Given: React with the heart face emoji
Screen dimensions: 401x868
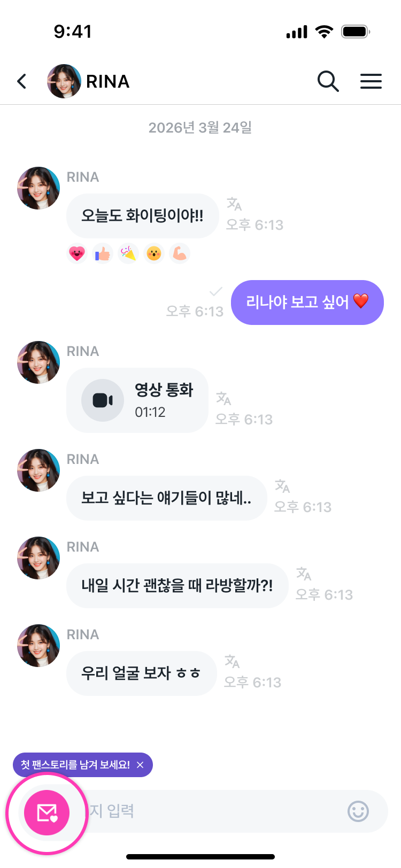Looking at the screenshot, I should [x=77, y=253].
